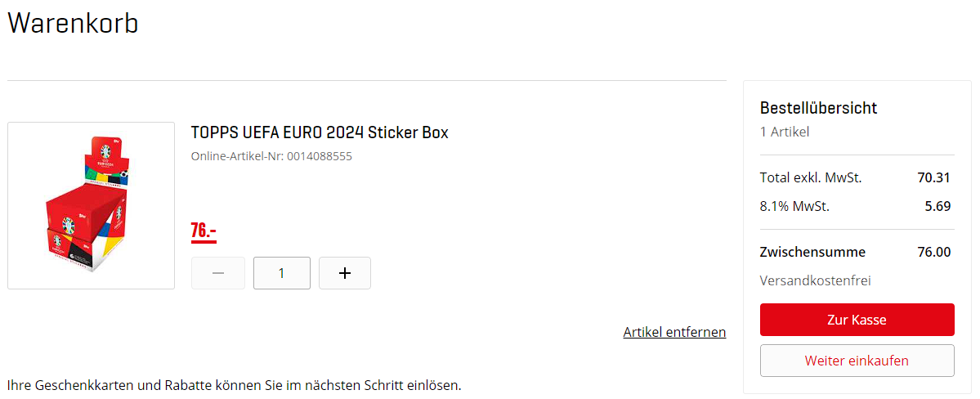Click the 8.1% MwSt. label
980x399 pixels.
(x=794, y=206)
